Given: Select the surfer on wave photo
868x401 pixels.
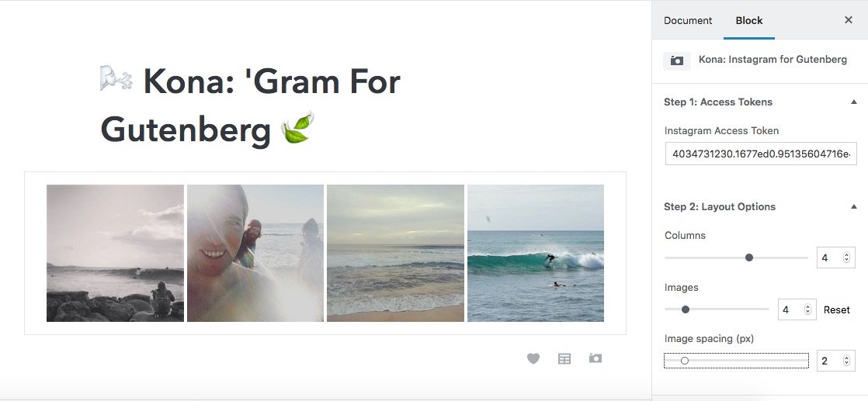Looking at the screenshot, I should 536,253.
